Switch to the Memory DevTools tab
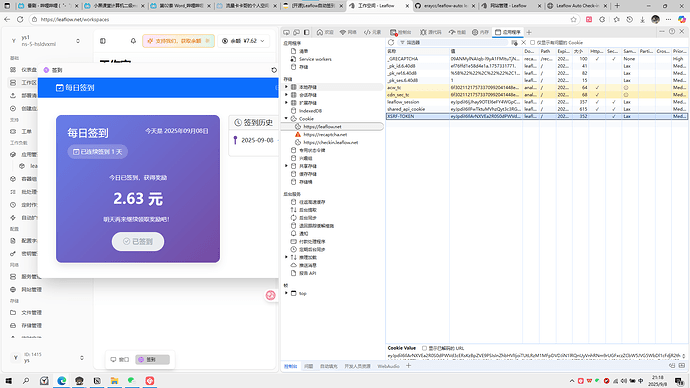Image resolution: width=690 pixels, height=388 pixels. [481, 32]
